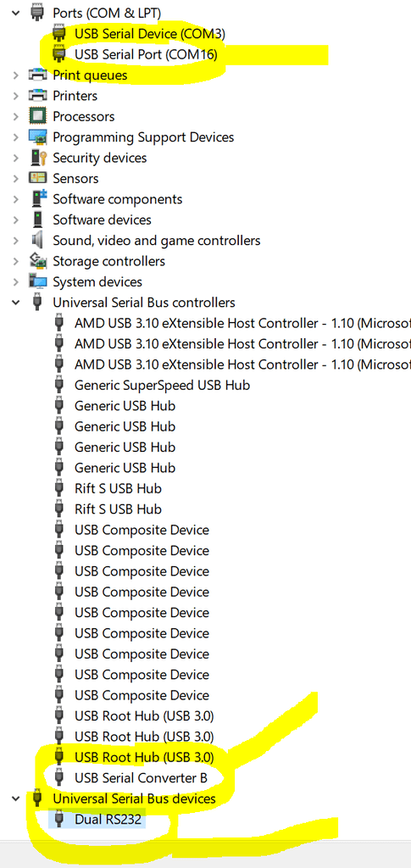
Task: Click the Software components icon
Action: tap(37, 198)
